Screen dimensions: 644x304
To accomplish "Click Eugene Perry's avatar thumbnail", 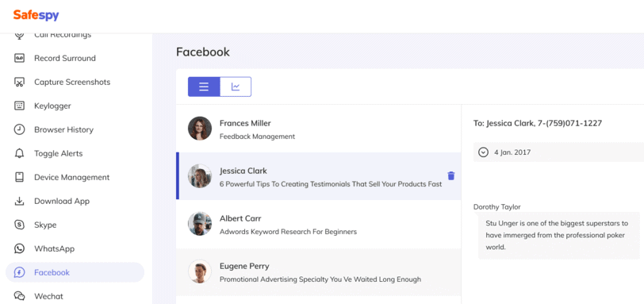I will point(200,271).
